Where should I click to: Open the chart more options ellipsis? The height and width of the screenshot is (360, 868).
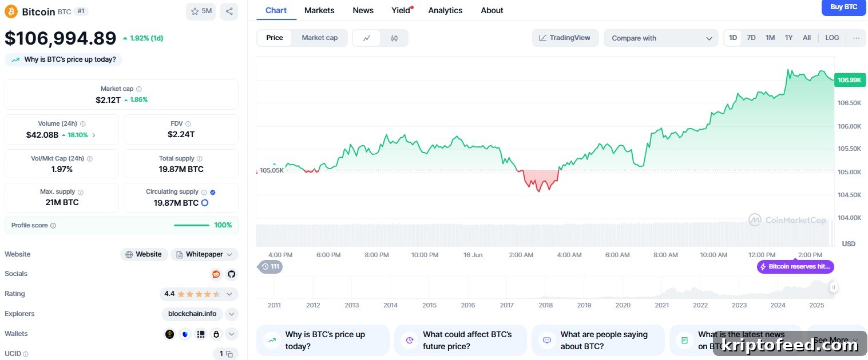click(856, 38)
